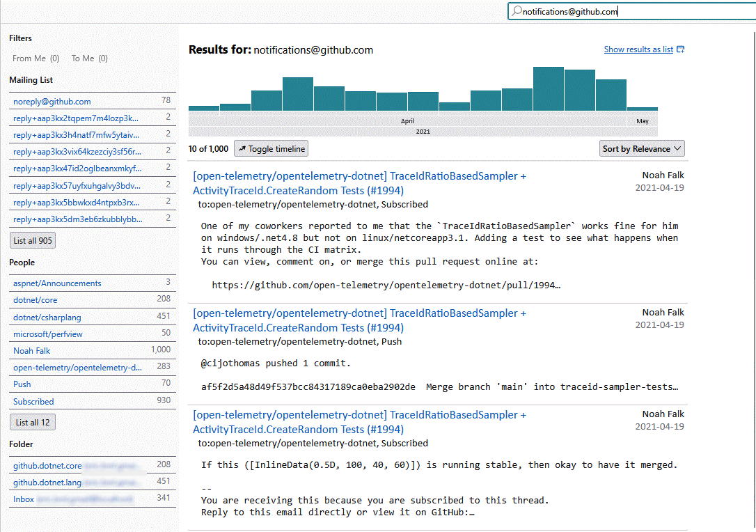Click the pop-out icon beside Show results as list
This screenshot has height=532, width=756.
(x=680, y=49)
